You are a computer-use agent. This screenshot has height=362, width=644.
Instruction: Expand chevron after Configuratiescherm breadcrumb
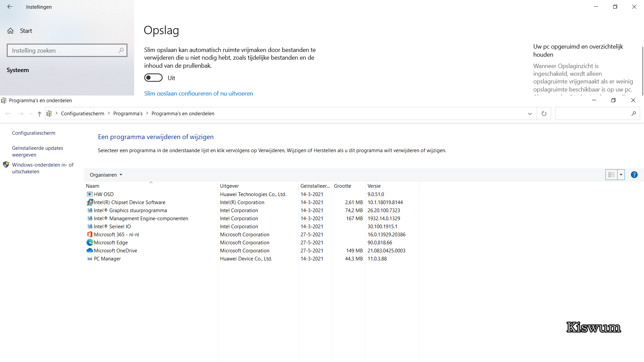click(109, 113)
